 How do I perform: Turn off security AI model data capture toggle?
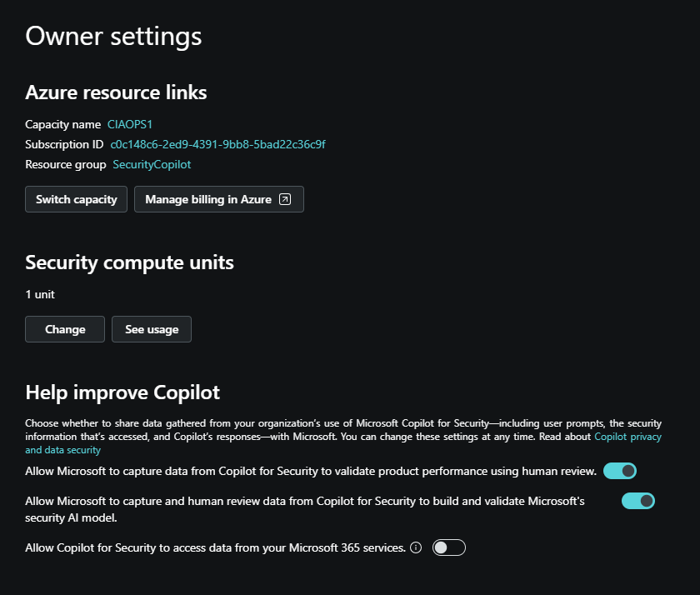[x=637, y=501]
